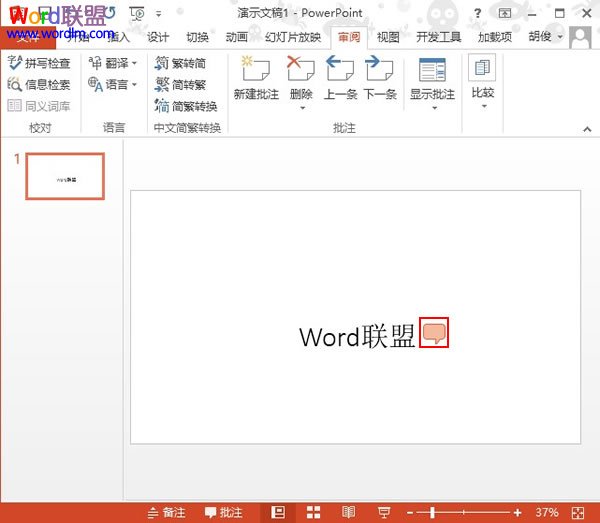Viewport: 600px width, 523px height.
Task: Add a comment with 新建批注
Action: (x=256, y=78)
